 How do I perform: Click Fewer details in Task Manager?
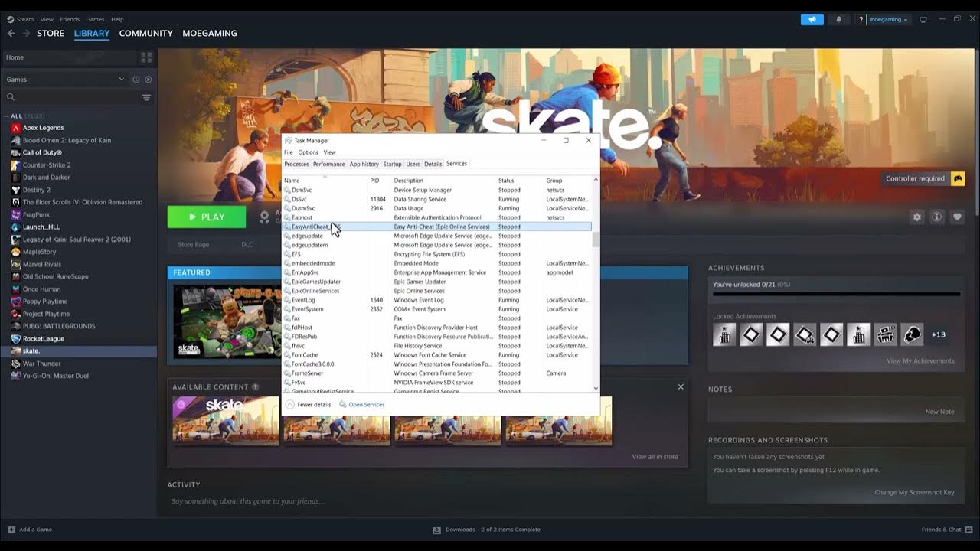pos(309,404)
